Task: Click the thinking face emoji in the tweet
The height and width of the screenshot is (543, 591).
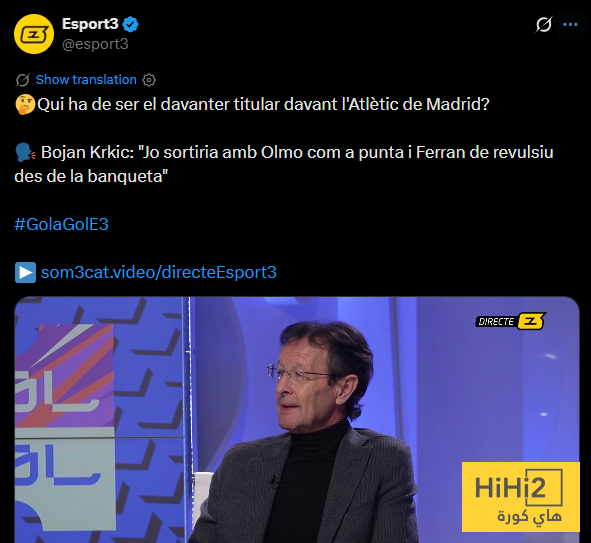Action: [x=25, y=104]
